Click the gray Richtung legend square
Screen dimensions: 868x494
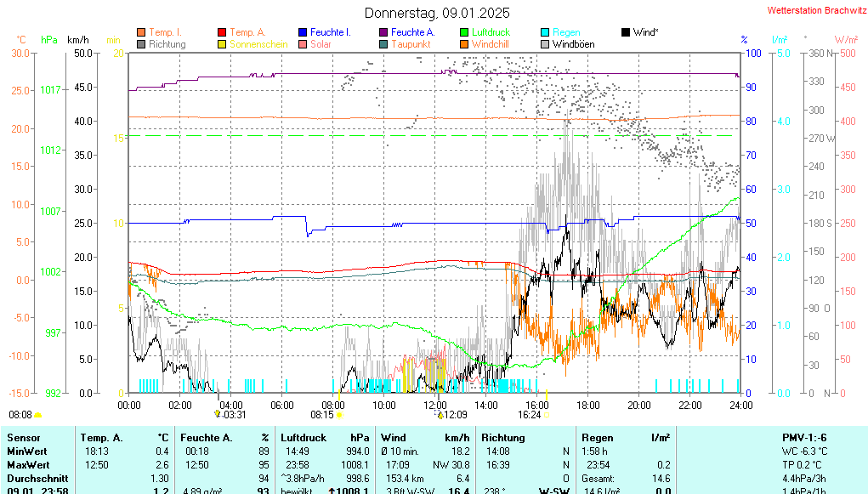[141, 44]
